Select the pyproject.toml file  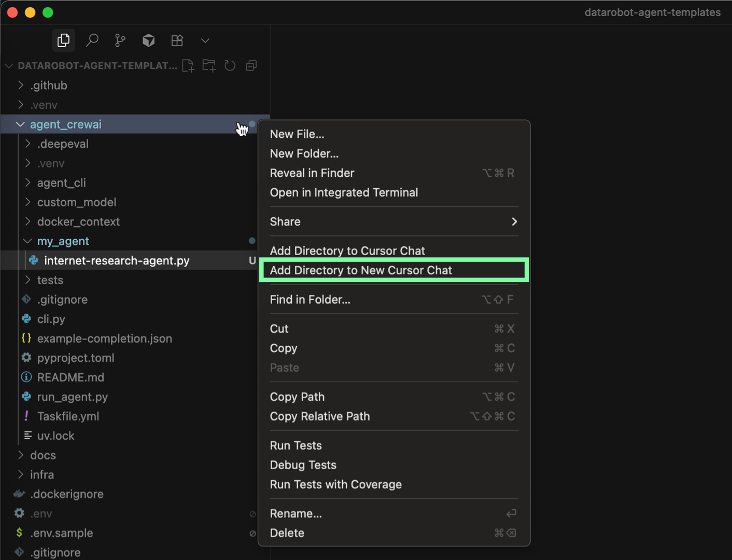pyautogui.click(x=75, y=358)
